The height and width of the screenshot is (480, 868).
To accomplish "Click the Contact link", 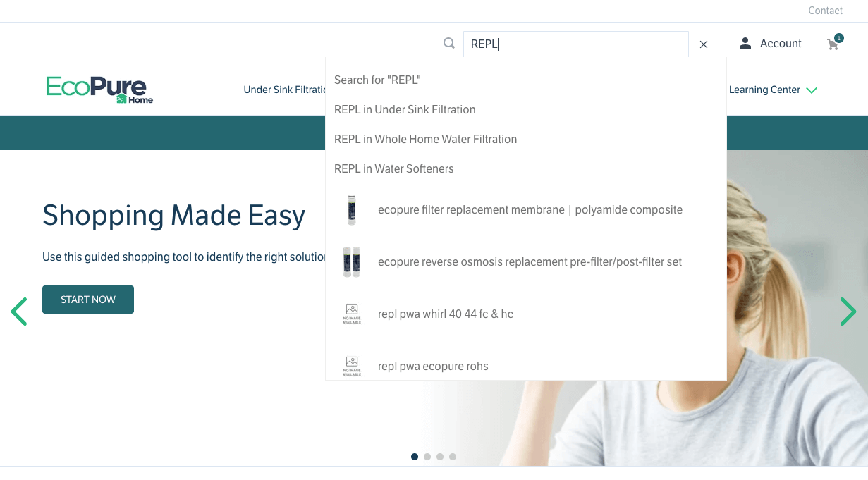I will click(825, 11).
